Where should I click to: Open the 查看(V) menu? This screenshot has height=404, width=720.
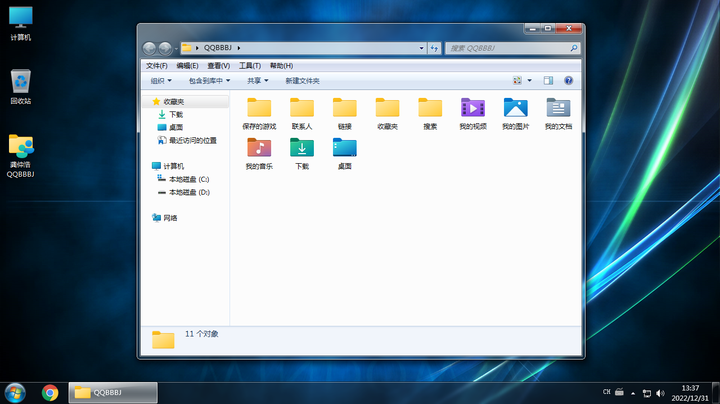(219, 66)
